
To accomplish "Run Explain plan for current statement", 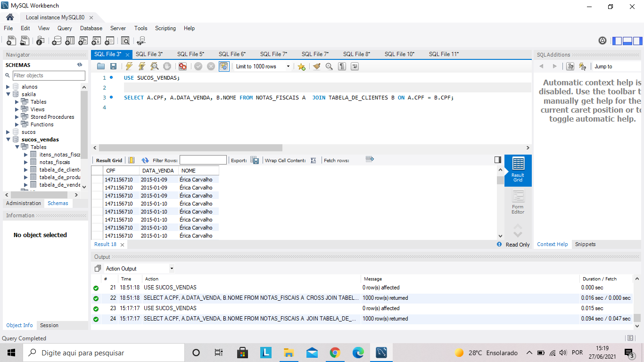I will tap(154, 66).
